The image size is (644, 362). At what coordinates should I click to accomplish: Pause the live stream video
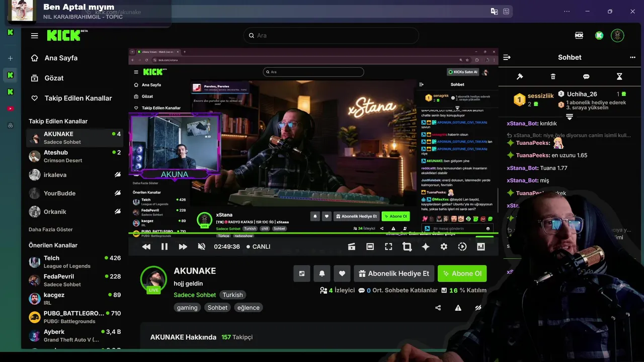165,247
